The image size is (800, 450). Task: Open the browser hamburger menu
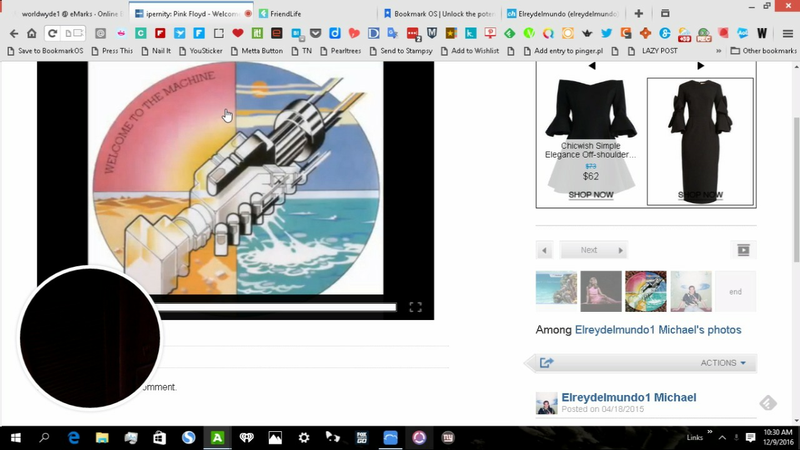788,33
